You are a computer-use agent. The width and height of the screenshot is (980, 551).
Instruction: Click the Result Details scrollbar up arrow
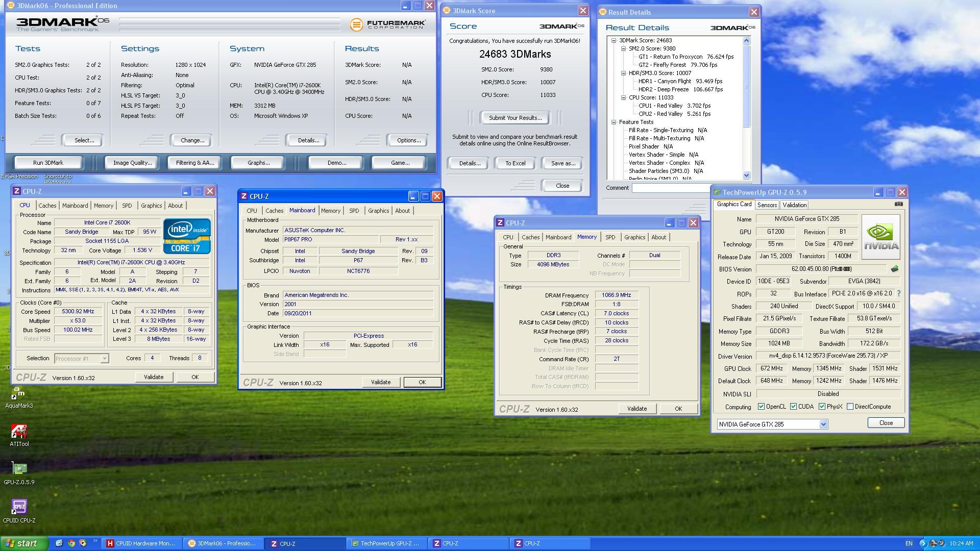click(x=746, y=40)
